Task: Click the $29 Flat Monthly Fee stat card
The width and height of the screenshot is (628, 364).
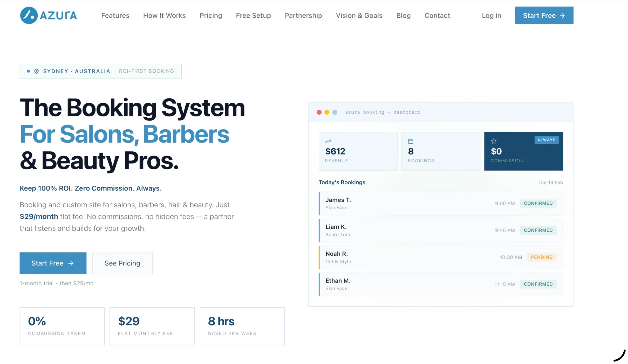Action: click(152, 326)
